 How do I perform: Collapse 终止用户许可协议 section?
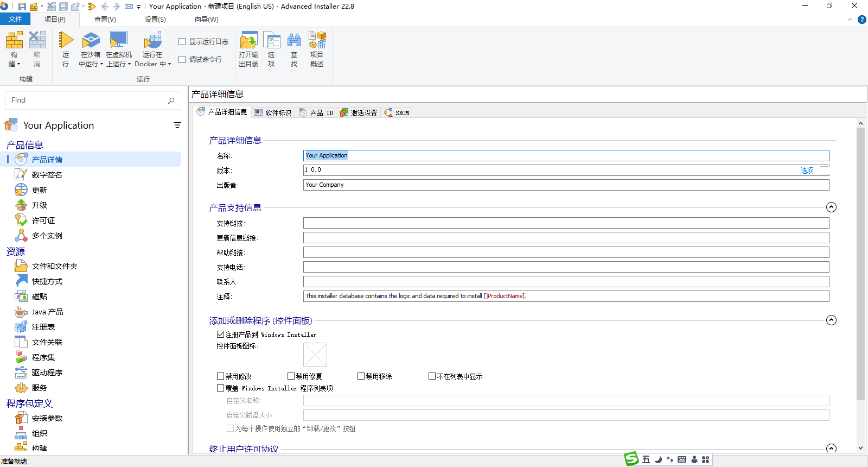click(x=831, y=449)
